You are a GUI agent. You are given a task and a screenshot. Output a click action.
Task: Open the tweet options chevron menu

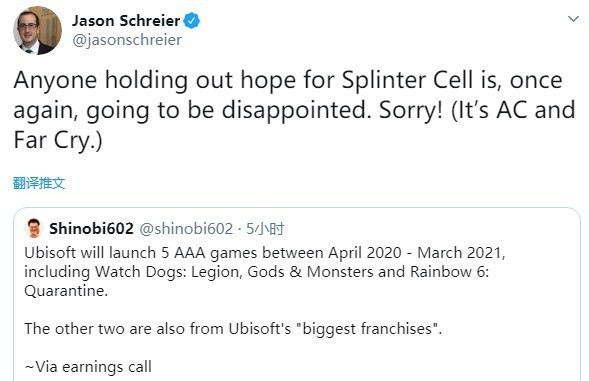pyautogui.click(x=573, y=19)
